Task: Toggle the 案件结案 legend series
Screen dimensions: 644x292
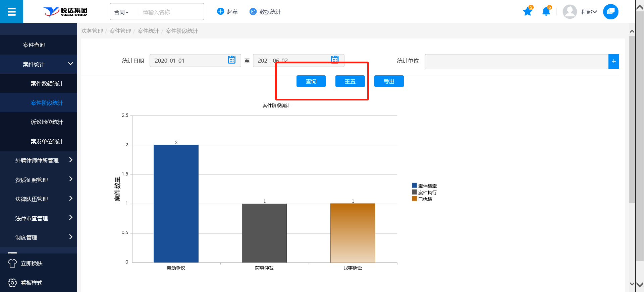Action: [x=424, y=186]
